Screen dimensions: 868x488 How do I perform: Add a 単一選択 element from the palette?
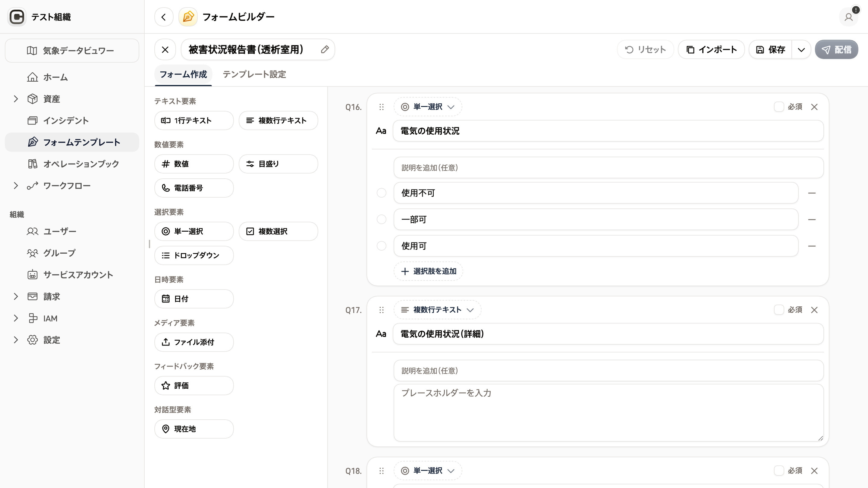pyautogui.click(x=194, y=231)
